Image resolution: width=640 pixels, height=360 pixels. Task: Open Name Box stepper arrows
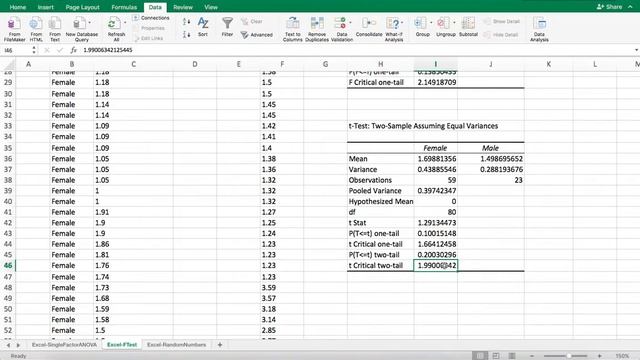33,50
